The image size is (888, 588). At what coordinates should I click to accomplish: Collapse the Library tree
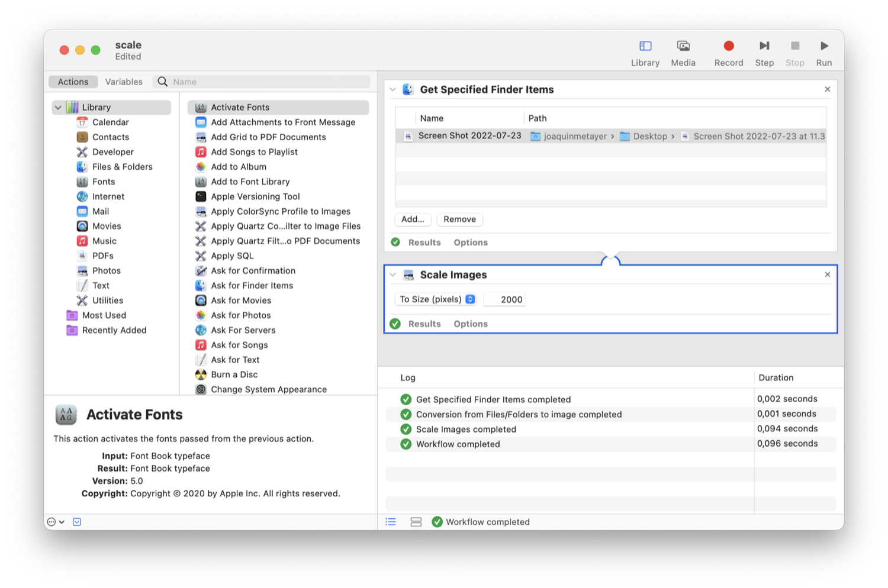click(x=58, y=108)
